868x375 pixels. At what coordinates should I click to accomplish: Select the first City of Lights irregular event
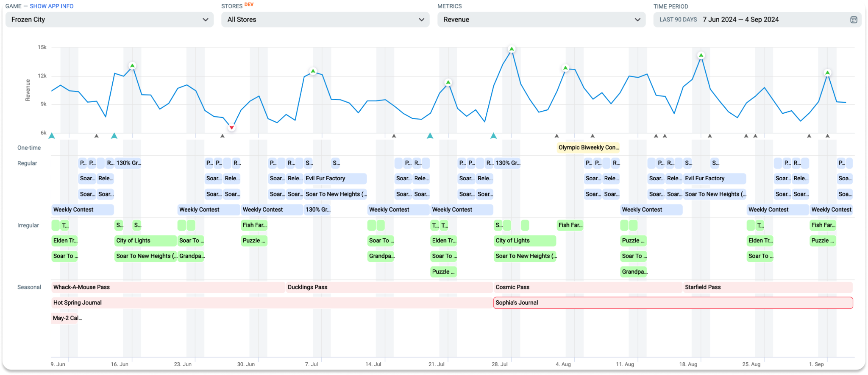(x=145, y=241)
